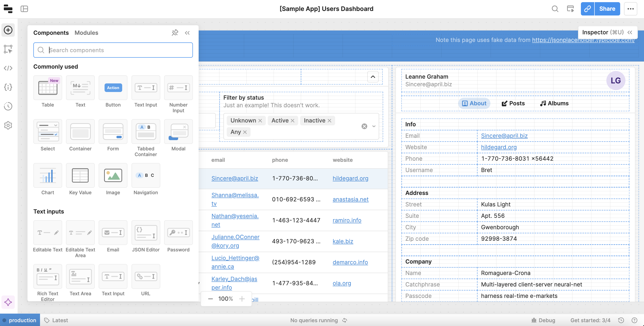
Task: Open the Latest version selector
Action: (56, 320)
